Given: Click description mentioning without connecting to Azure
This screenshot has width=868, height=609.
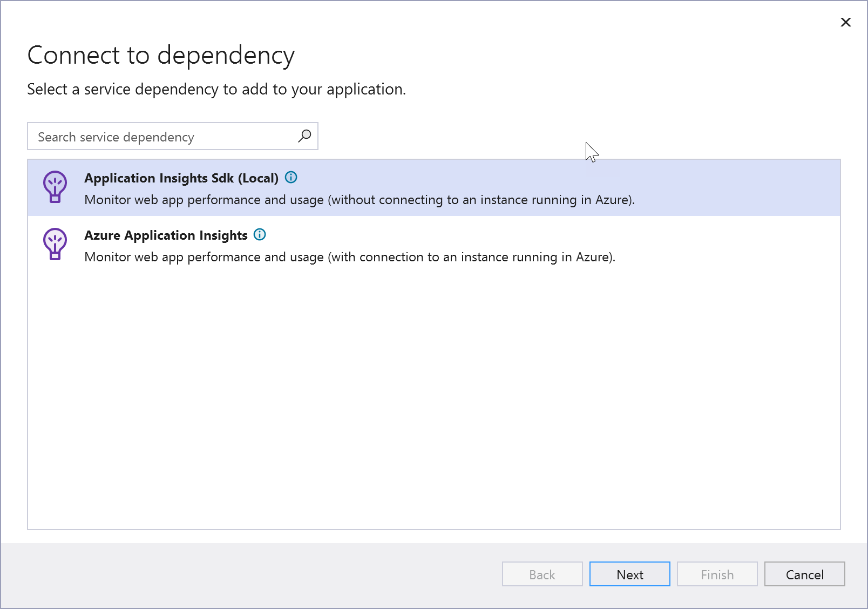Looking at the screenshot, I should (x=360, y=200).
